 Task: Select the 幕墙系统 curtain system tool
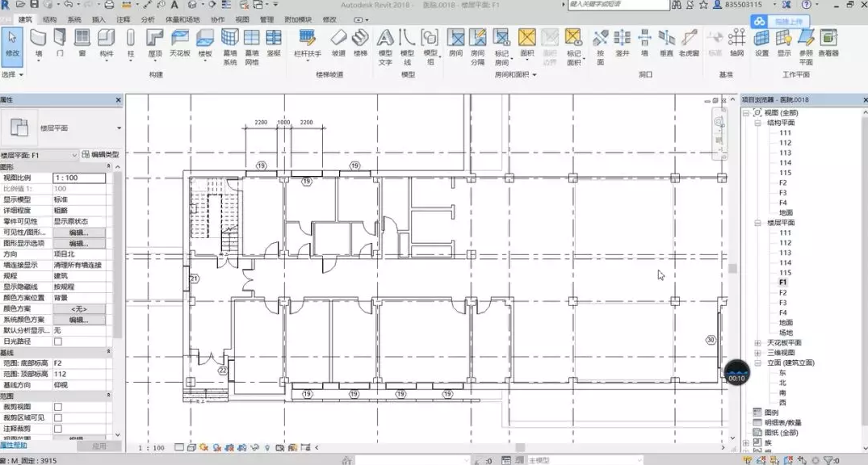pyautogui.click(x=230, y=47)
